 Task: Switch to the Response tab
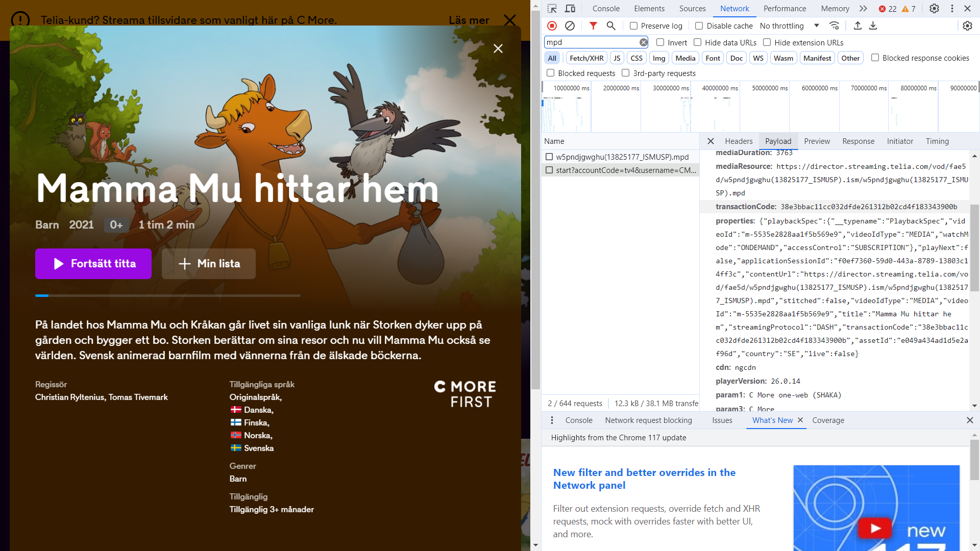pyautogui.click(x=858, y=141)
